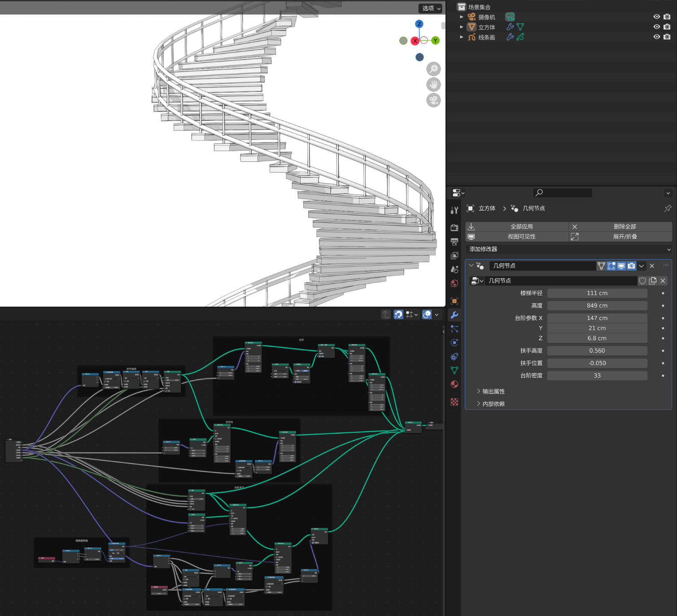Click the X axis on navigation gizmo
The width and height of the screenshot is (677, 616).
point(415,41)
